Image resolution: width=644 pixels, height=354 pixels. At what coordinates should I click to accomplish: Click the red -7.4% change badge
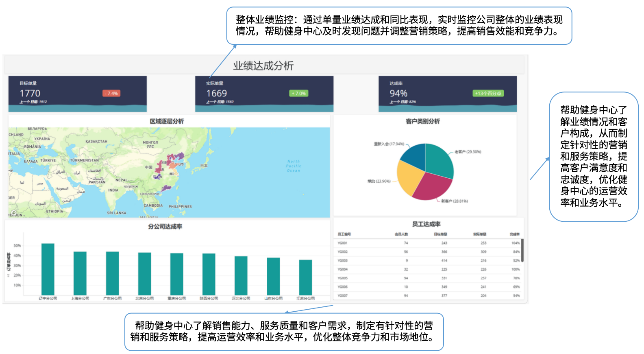[111, 94]
